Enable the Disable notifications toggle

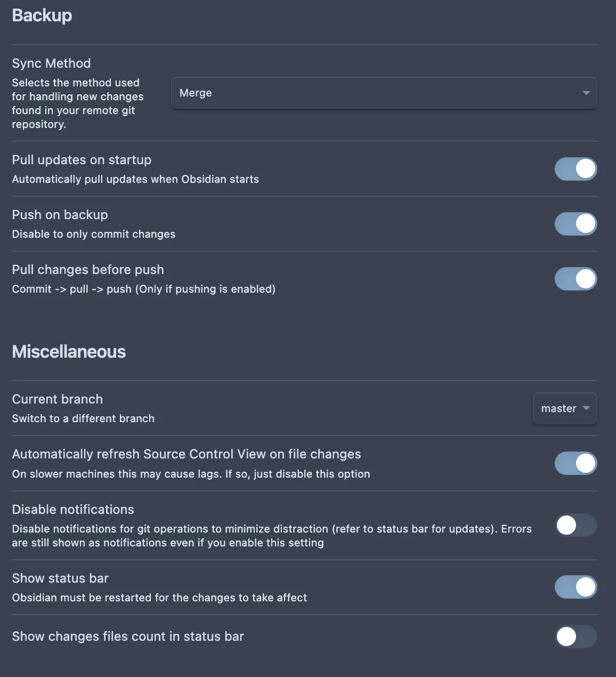[x=576, y=526]
